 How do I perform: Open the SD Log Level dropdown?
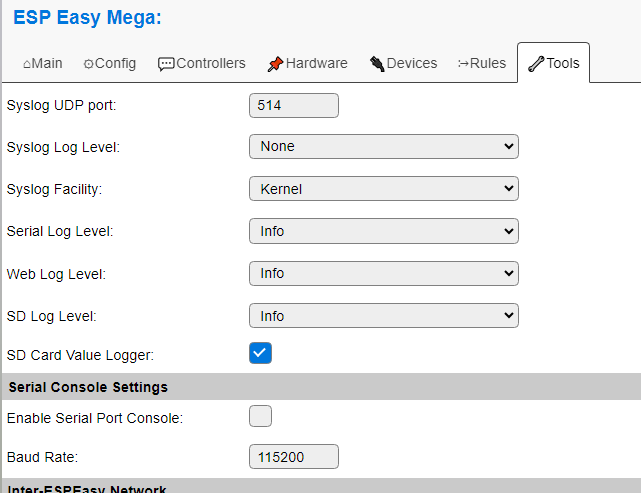(x=384, y=316)
